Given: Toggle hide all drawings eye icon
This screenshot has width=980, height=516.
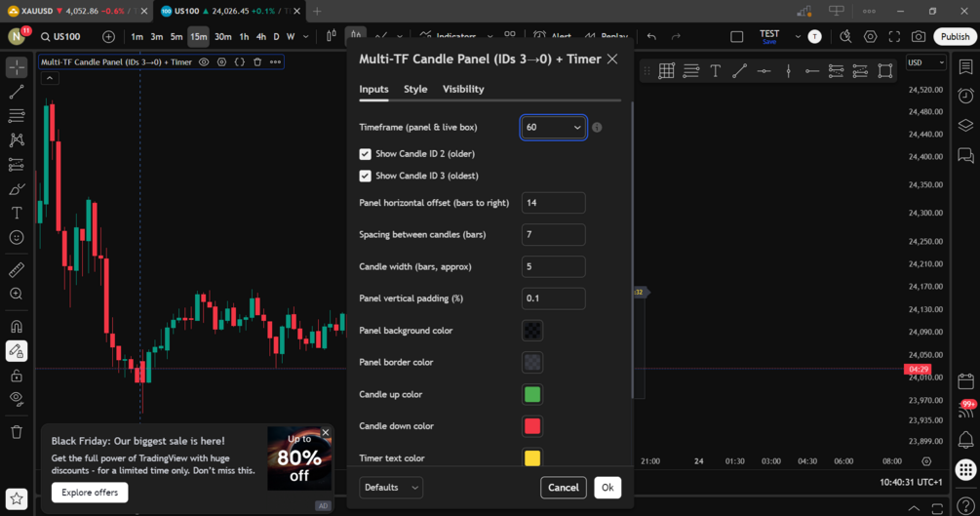Looking at the screenshot, I should click(x=17, y=399).
